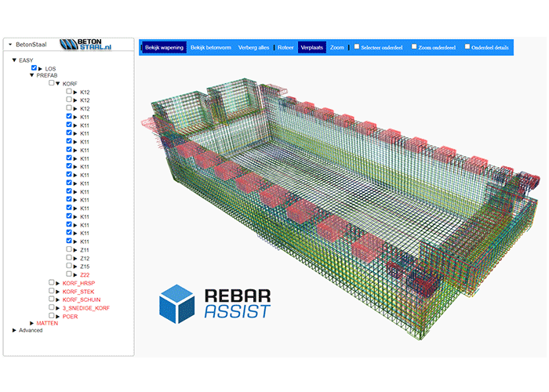The height and width of the screenshot is (392, 549).
Task: Select the EASY label text
Action: tap(26, 60)
